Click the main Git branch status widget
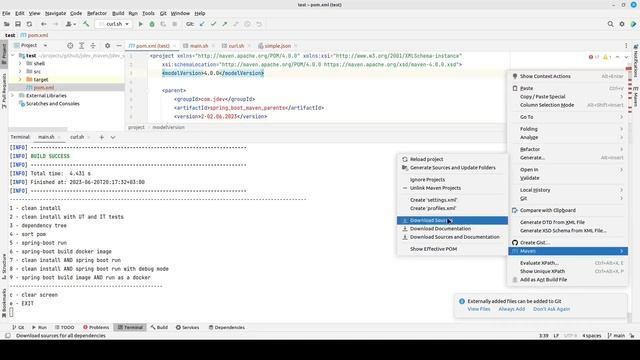640x360 pixels. point(616,336)
